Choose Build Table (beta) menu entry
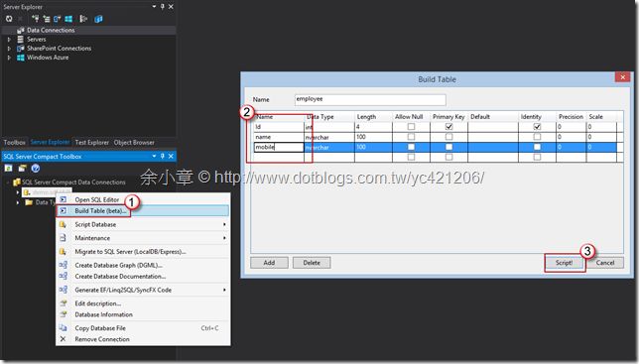 pos(143,211)
